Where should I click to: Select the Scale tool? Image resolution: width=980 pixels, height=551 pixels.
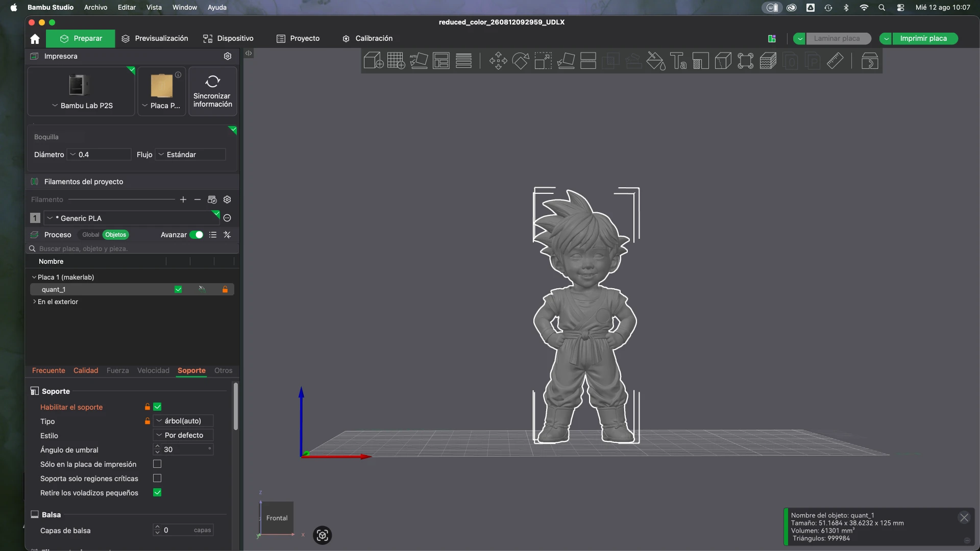tap(543, 61)
